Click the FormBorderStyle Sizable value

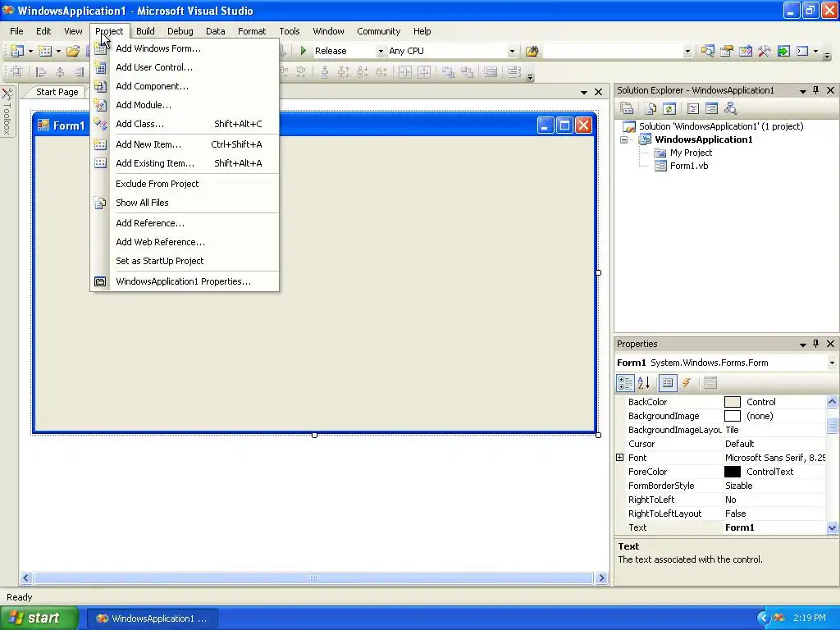pos(774,486)
